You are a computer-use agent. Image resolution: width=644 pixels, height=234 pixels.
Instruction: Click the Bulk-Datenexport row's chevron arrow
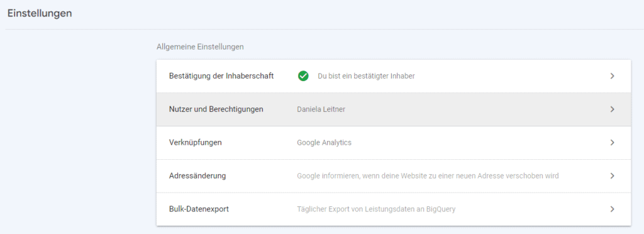[612, 209]
